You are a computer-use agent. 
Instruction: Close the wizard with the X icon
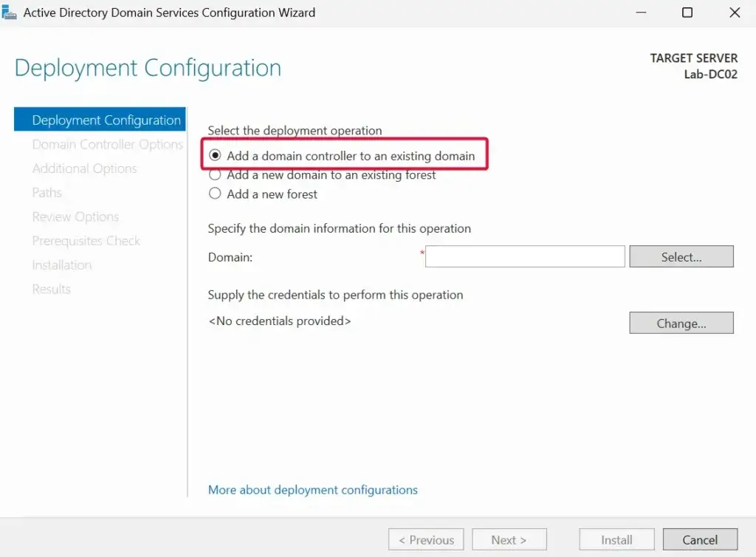click(x=735, y=13)
